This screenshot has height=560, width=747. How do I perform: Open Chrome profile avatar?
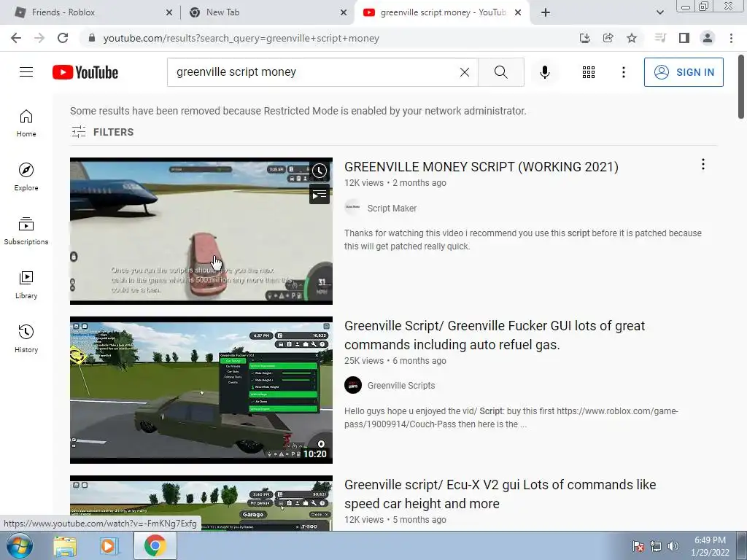(708, 38)
